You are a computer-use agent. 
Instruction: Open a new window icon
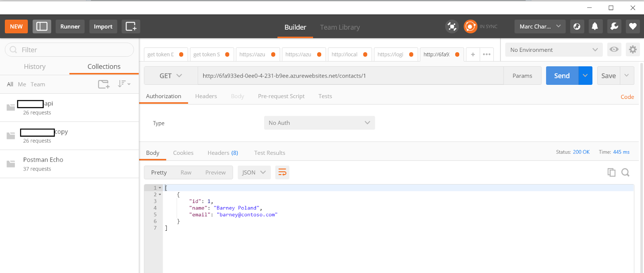pos(131,27)
